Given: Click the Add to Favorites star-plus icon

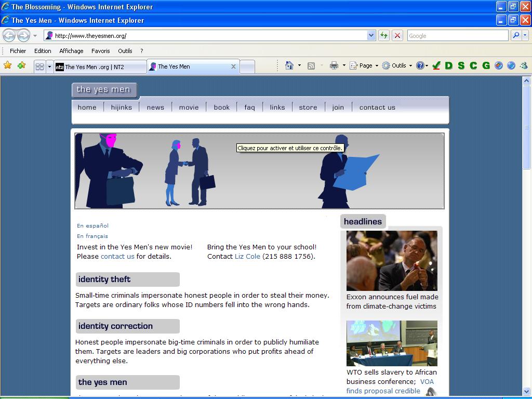Looking at the screenshot, I should (22, 65).
